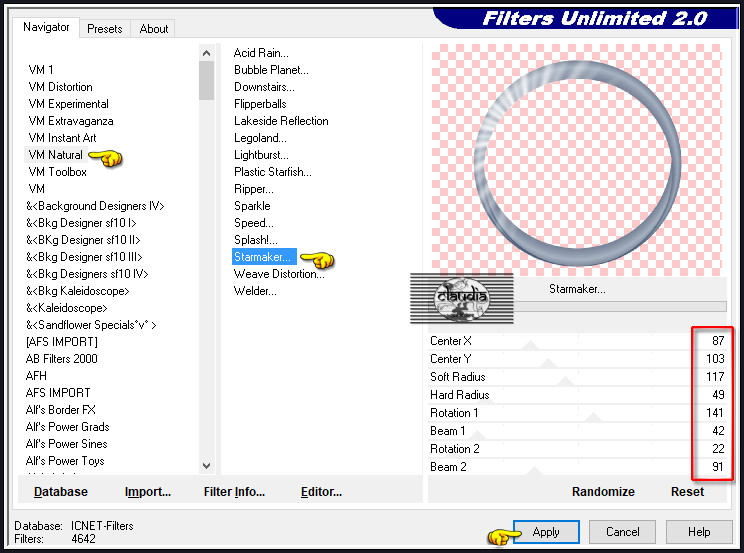Select AFH category

coord(36,376)
